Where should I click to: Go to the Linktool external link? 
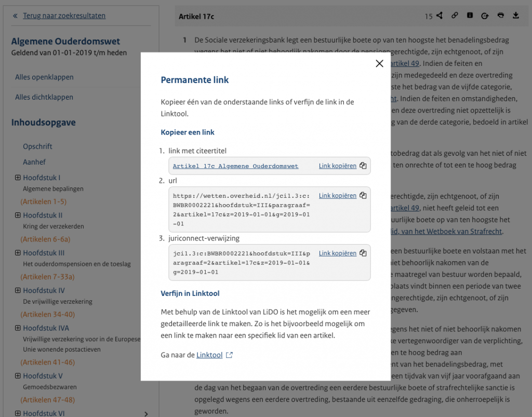coord(210,355)
